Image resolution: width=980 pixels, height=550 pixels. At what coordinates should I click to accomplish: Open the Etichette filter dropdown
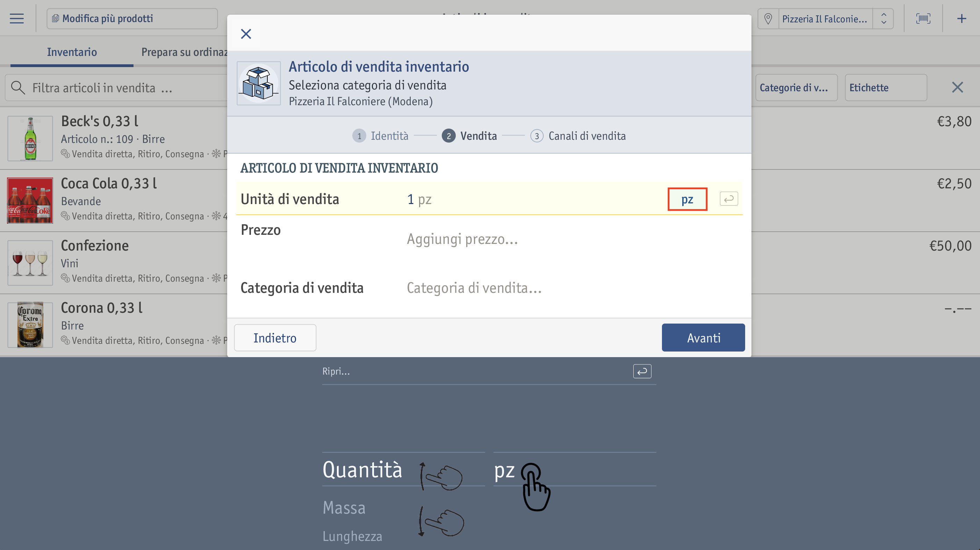click(x=886, y=87)
